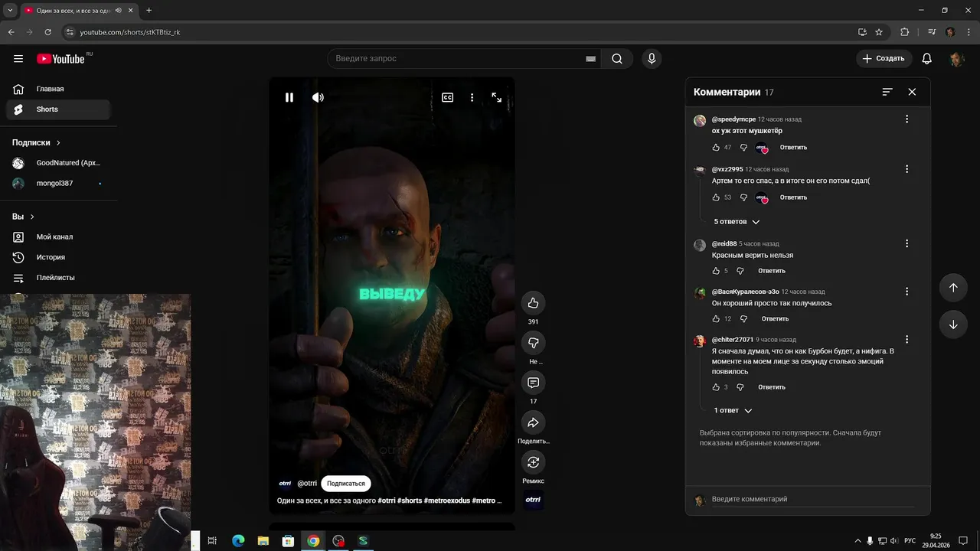Open the #otrri hashtag in description

(x=387, y=500)
